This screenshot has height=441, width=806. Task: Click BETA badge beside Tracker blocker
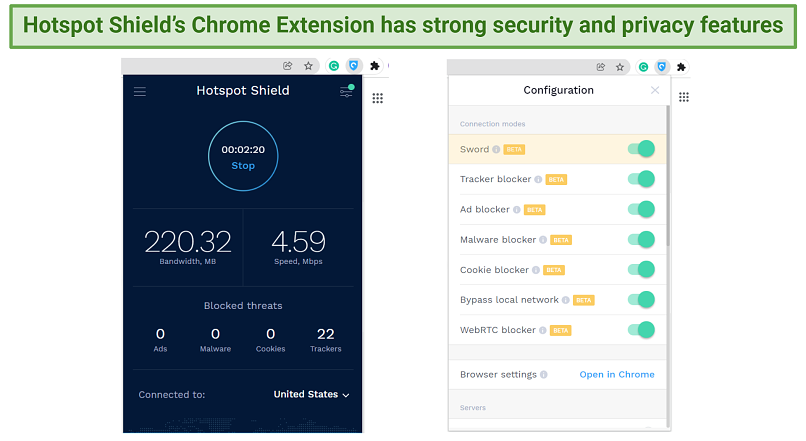point(556,179)
